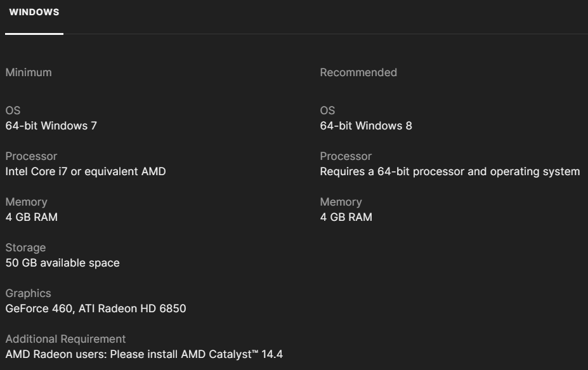The image size is (588, 370).
Task: Click the "64-bit Windows 8" text
Action: pyautogui.click(x=366, y=126)
